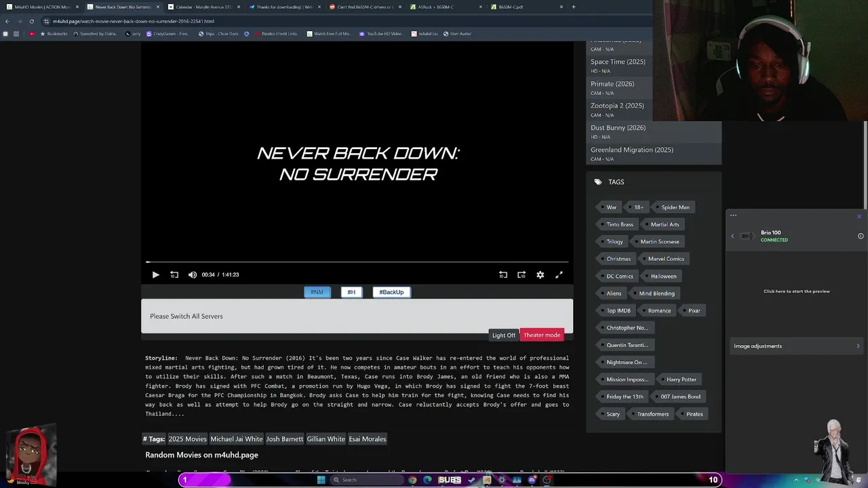868x488 pixels.
Task: Open the apps grid icon in the bookmarks bar
Action: coord(16,34)
